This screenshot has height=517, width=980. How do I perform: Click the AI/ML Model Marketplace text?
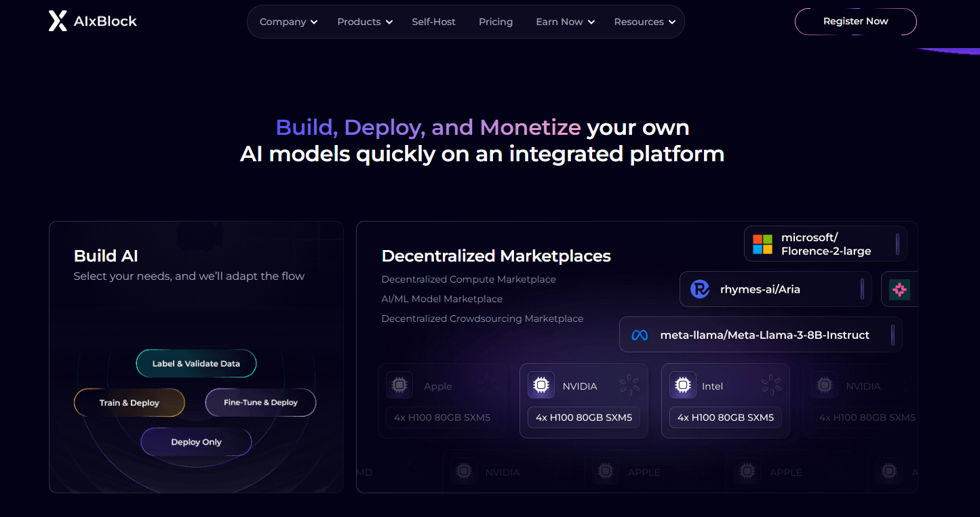tap(442, 299)
